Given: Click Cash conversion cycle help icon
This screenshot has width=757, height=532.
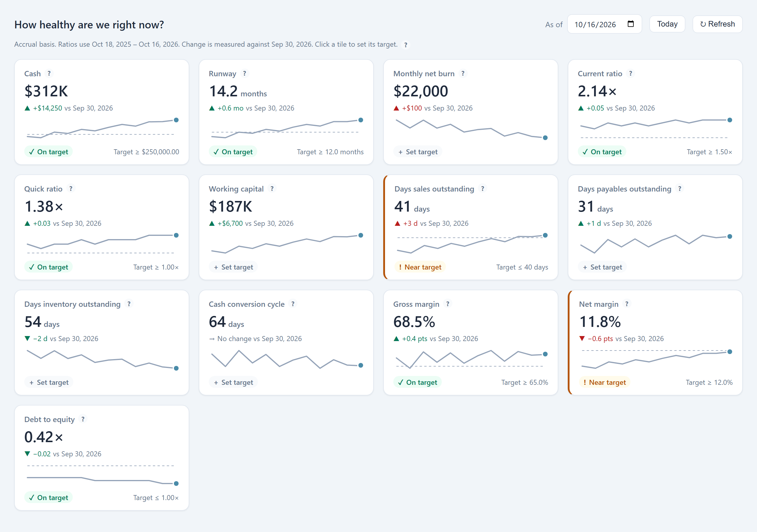Looking at the screenshot, I should coord(293,304).
